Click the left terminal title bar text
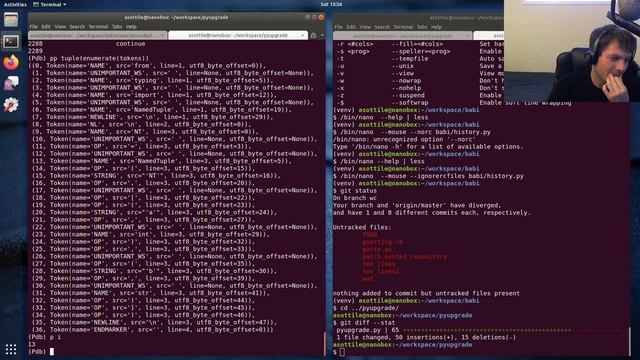This screenshot has width=640, height=360. 176,17
